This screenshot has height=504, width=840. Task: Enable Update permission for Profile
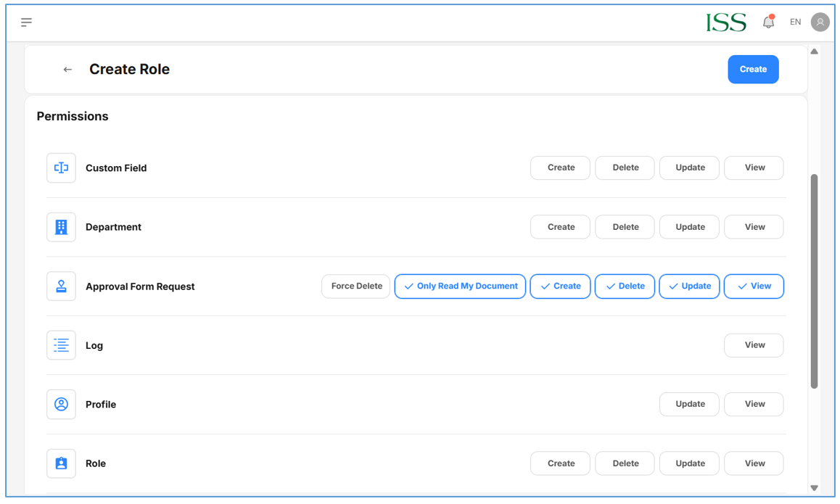(x=689, y=405)
